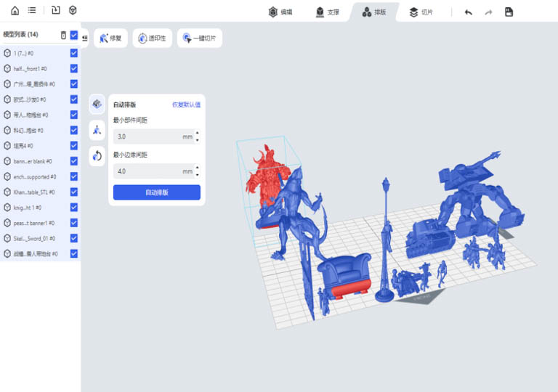Switch to the 支撑 tab
The height and width of the screenshot is (392, 558).
pyautogui.click(x=328, y=12)
